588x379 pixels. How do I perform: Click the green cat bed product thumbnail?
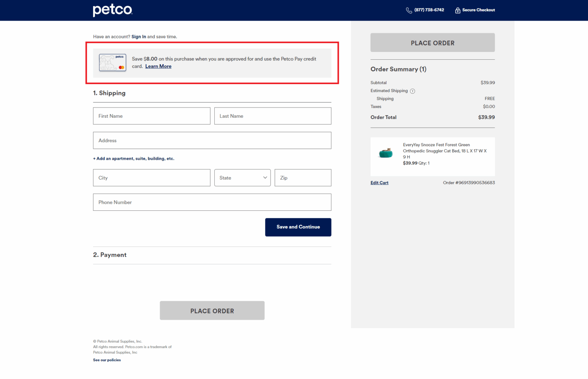(x=386, y=153)
